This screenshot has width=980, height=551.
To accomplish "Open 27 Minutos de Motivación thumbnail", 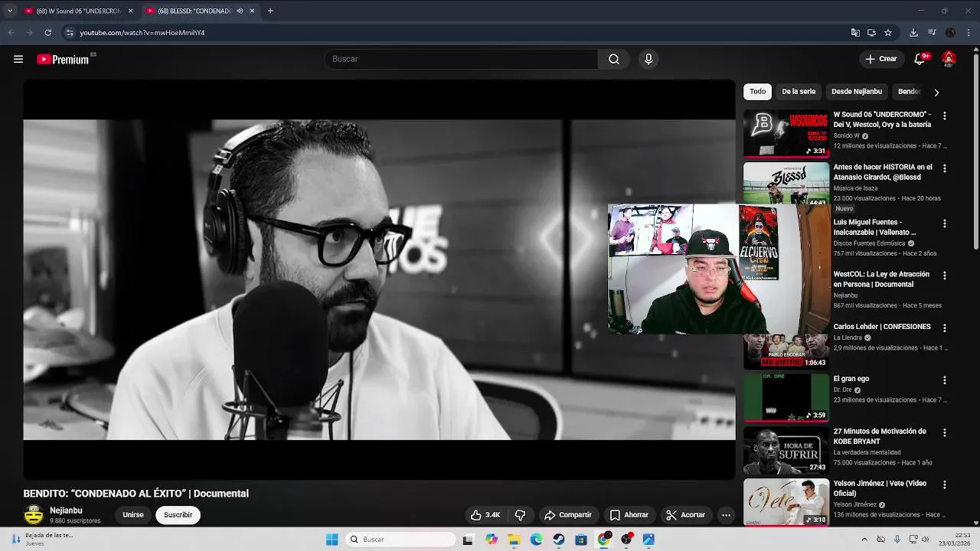I will [786, 450].
